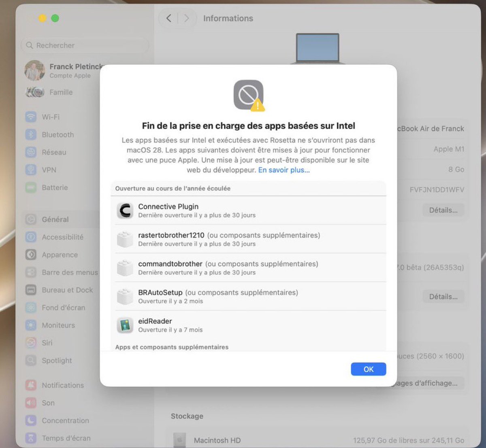Click the BRAutoSetup generic block icon
486x448 pixels.
125,296
